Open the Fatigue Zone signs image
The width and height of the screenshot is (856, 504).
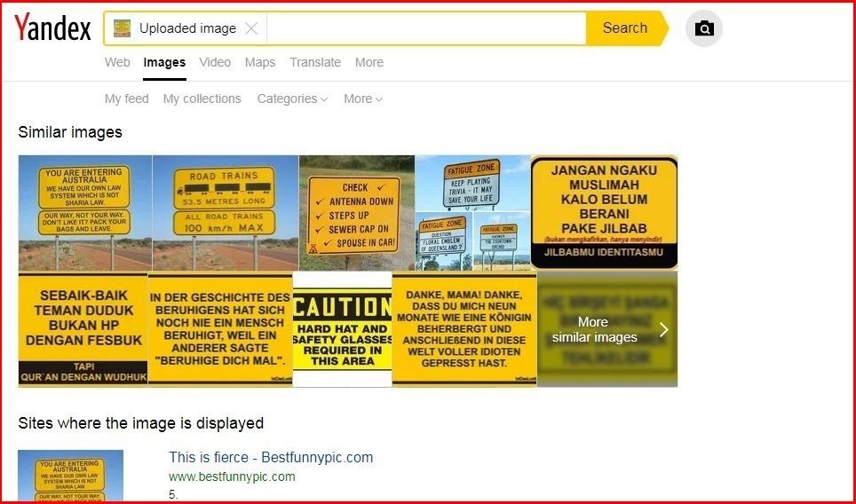click(472, 213)
